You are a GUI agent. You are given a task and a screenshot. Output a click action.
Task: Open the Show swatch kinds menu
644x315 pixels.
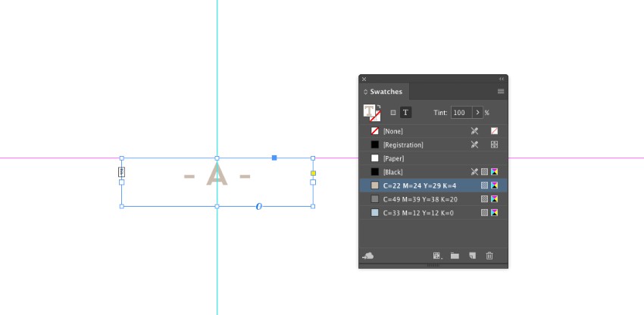[x=438, y=256]
